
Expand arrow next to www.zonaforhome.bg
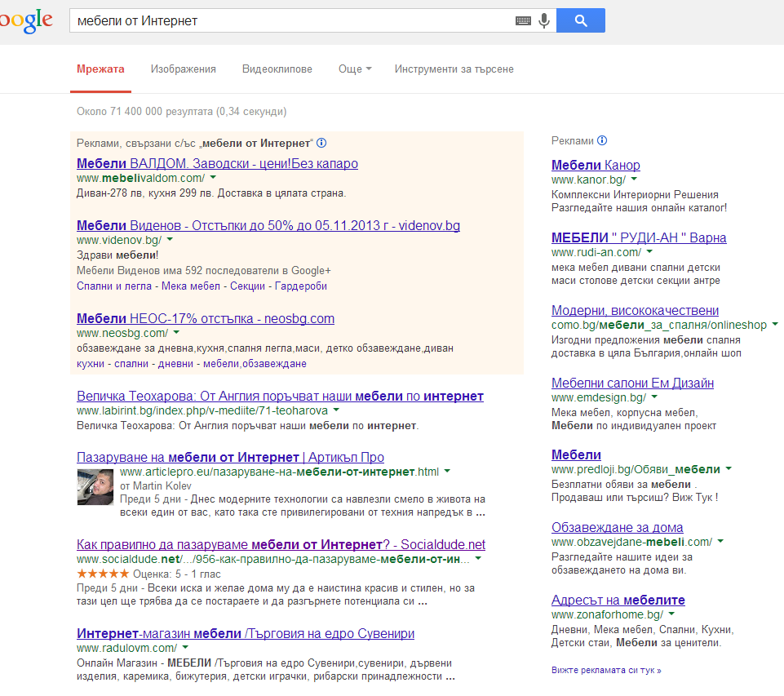[x=671, y=614]
